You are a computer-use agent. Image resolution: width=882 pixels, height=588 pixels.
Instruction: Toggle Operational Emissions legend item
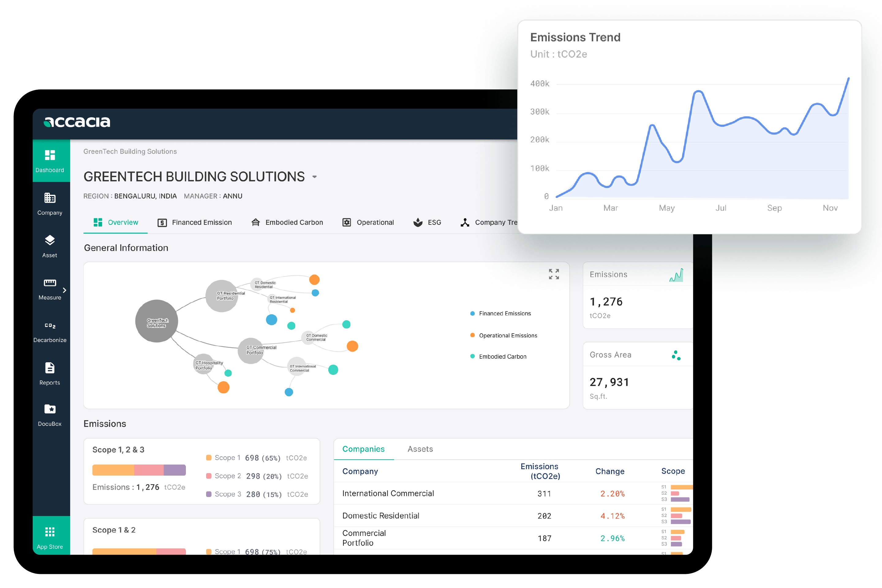[x=503, y=335]
